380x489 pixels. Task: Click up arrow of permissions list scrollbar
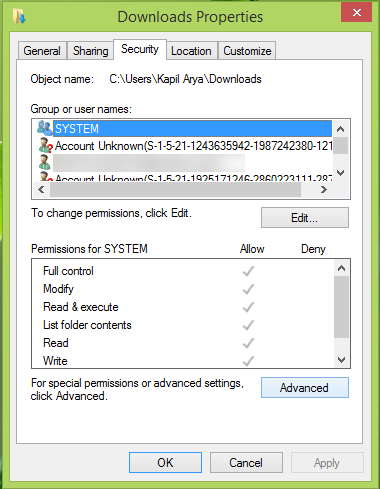(341, 268)
